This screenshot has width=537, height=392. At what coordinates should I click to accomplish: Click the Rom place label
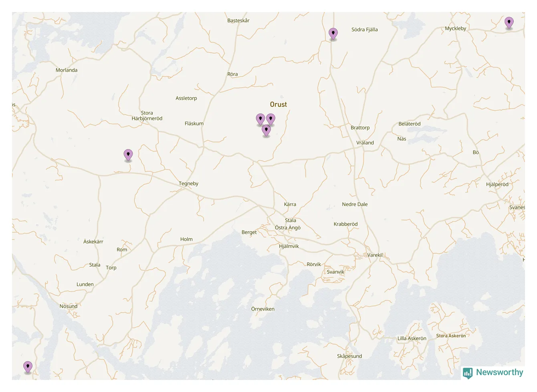coord(122,250)
